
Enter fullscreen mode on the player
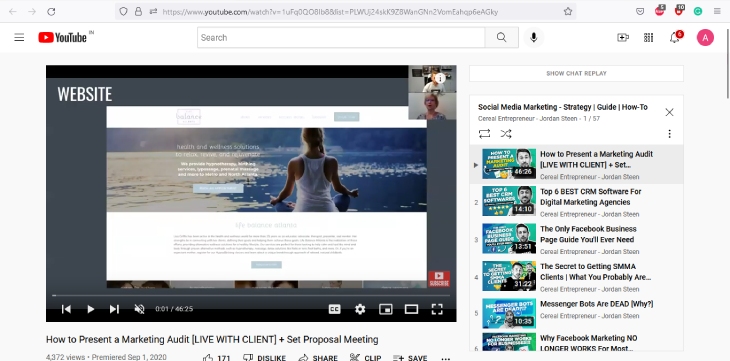point(437,309)
